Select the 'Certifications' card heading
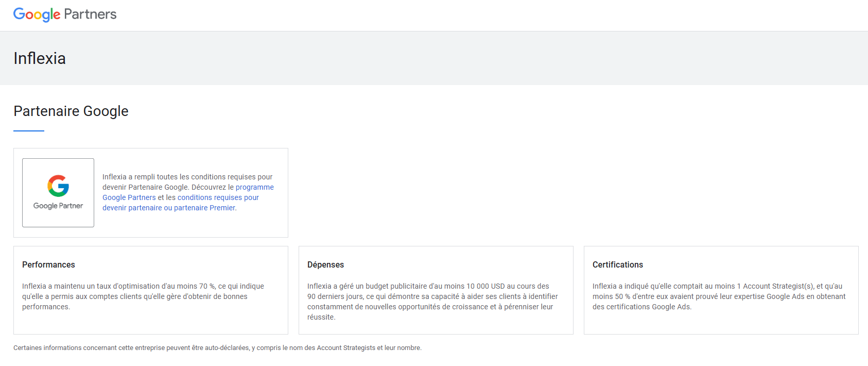Screen dimensions: 868x366 coord(617,264)
